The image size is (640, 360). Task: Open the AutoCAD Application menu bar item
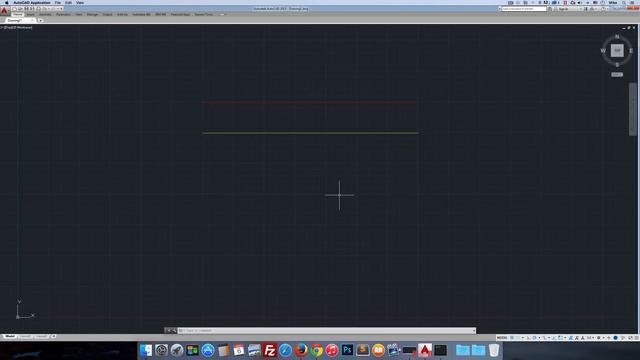pyautogui.click(x=32, y=2)
